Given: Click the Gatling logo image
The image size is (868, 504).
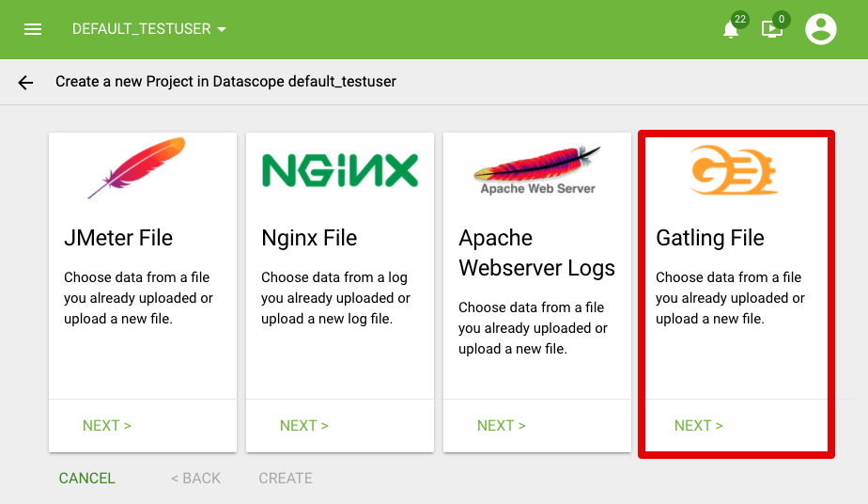Looking at the screenshot, I should (x=734, y=170).
